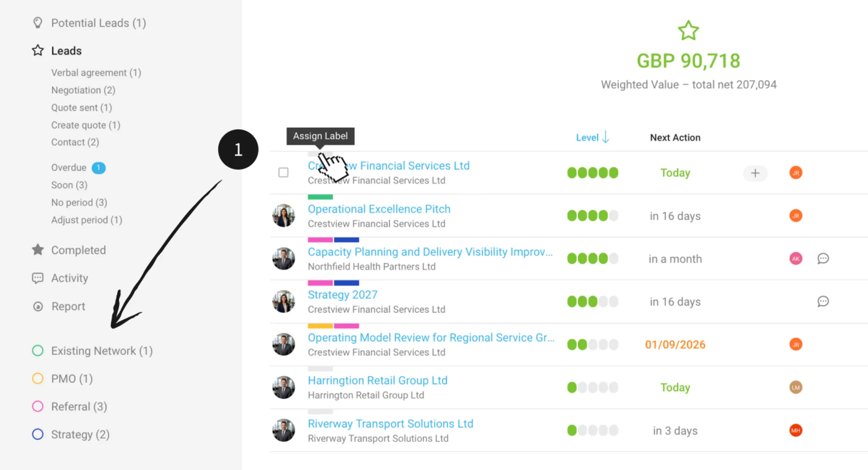This screenshot has height=470, width=868.
Task: Click the Report icon in the sidebar
Action: click(38, 306)
